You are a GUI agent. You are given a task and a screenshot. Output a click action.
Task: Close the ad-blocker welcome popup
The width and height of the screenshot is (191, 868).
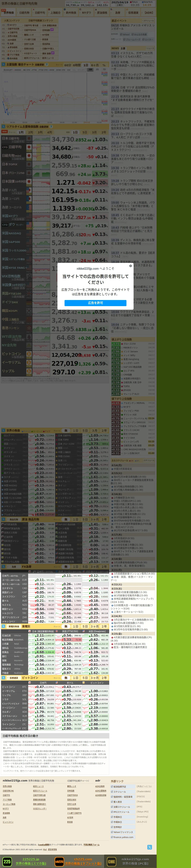[x=131, y=266]
